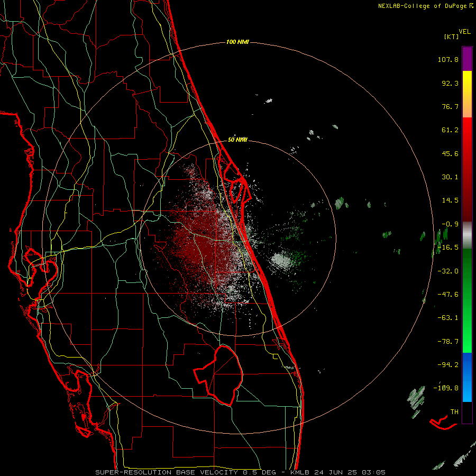Viewport: 476px width, 476px height.
Task: Click the 61.2 velocity scale value
Action: (450, 130)
